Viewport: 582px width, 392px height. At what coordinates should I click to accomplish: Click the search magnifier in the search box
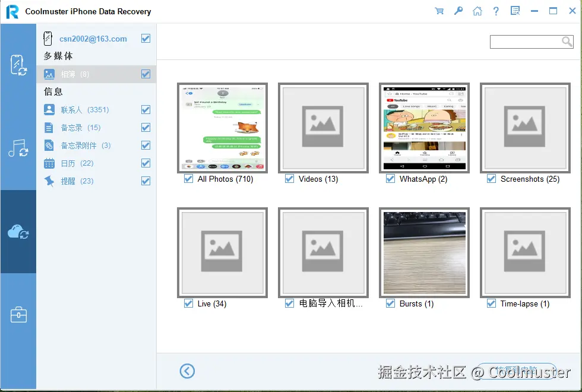click(566, 42)
